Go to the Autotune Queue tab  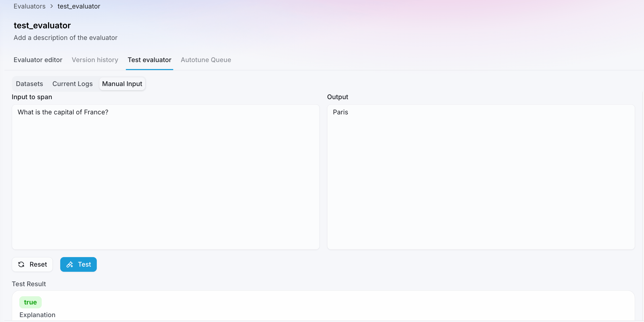pyautogui.click(x=206, y=60)
